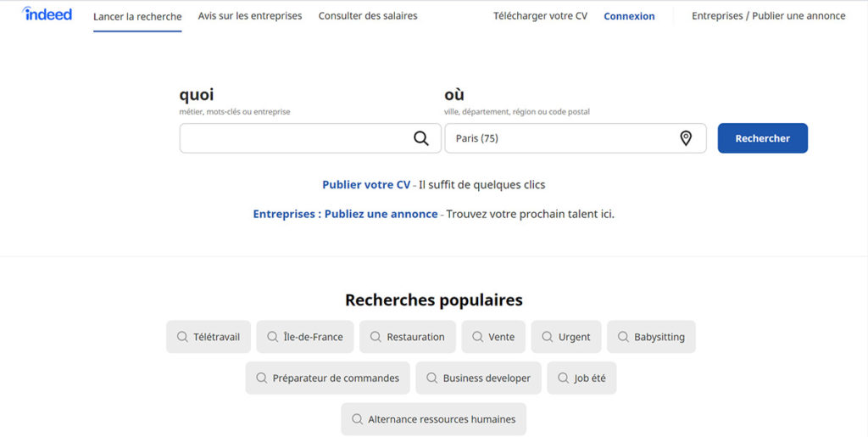Click the Télécharger votre CV link
The height and width of the screenshot is (437, 868).
click(540, 16)
